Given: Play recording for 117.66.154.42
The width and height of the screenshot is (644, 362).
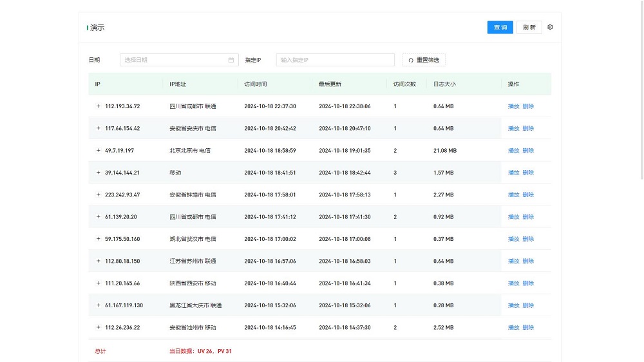Looking at the screenshot, I should [513, 129].
